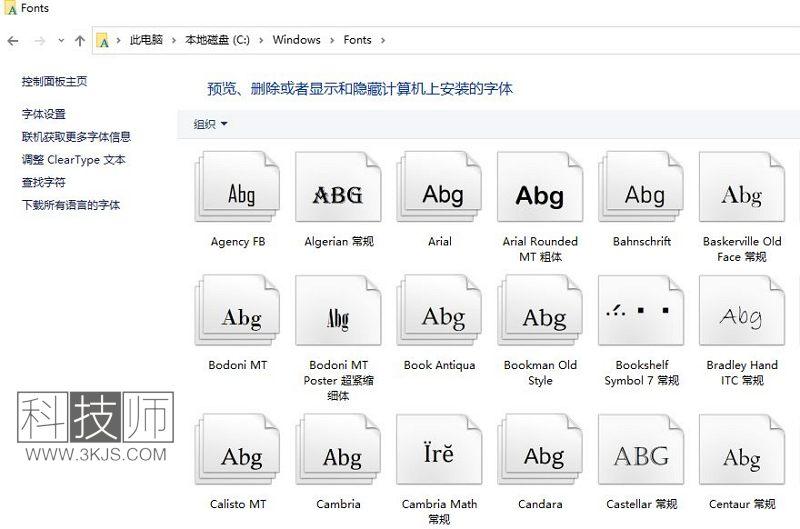Navigate back with the back arrow
Screen dimensions: 800x529
[x=13, y=41]
